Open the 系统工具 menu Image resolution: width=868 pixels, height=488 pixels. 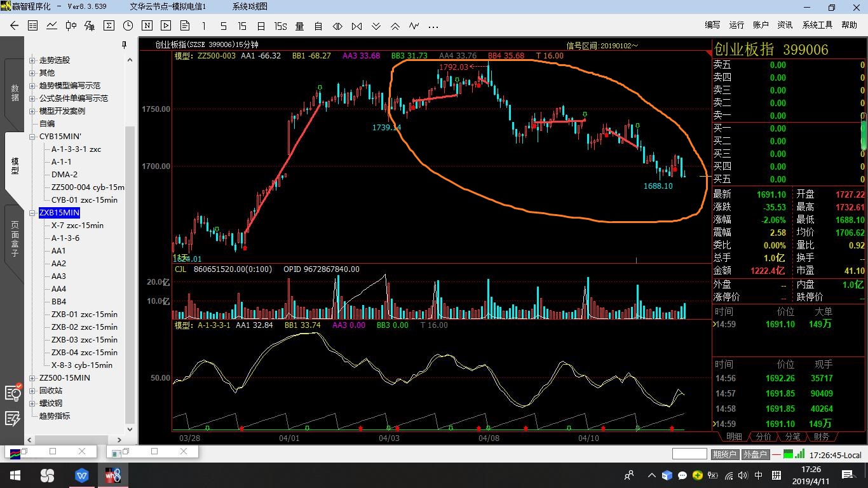pyautogui.click(x=817, y=25)
